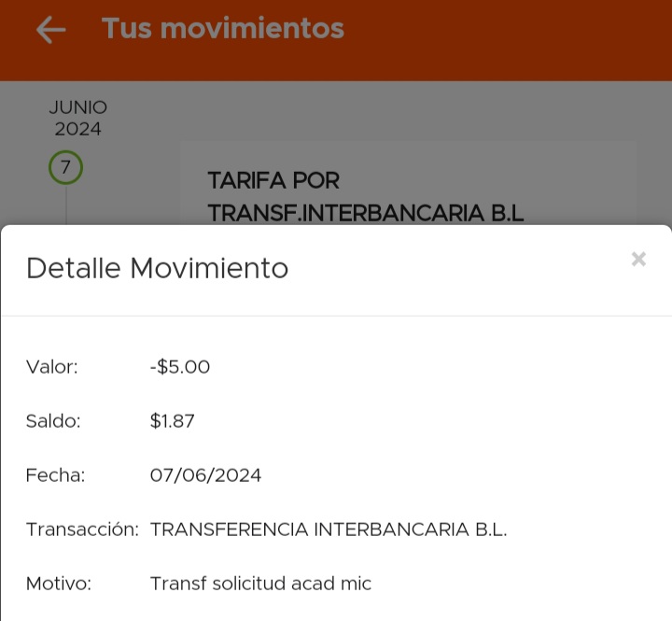The height and width of the screenshot is (621, 672).
Task: Select the JUNIO 2024 month label
Action: [x=78, y=118]
